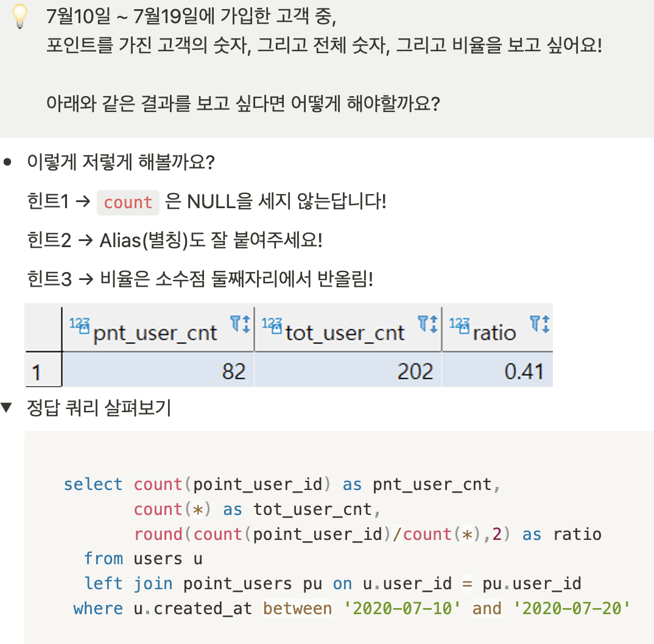Click the between keyword in the where clause
The width and height of the screenshot is (654, 644).
(x=297, y=608)
